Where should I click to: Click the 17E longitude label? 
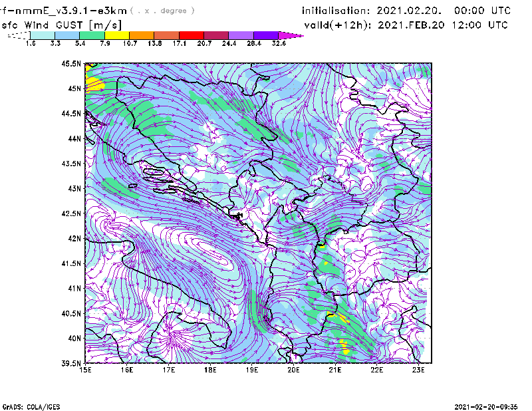tap(169, 370)
